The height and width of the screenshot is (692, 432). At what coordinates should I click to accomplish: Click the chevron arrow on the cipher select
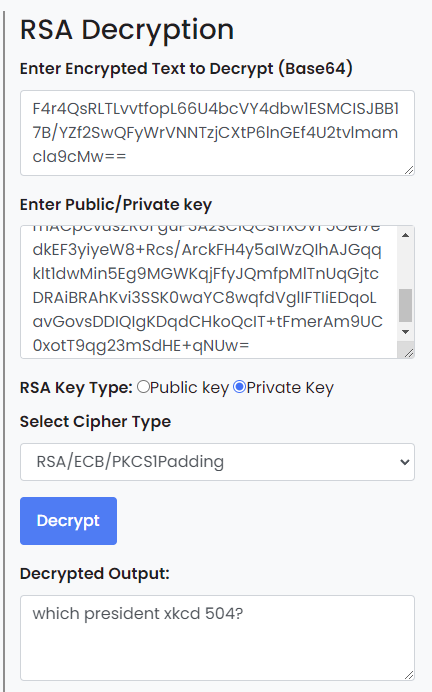(x=404, y=462)
